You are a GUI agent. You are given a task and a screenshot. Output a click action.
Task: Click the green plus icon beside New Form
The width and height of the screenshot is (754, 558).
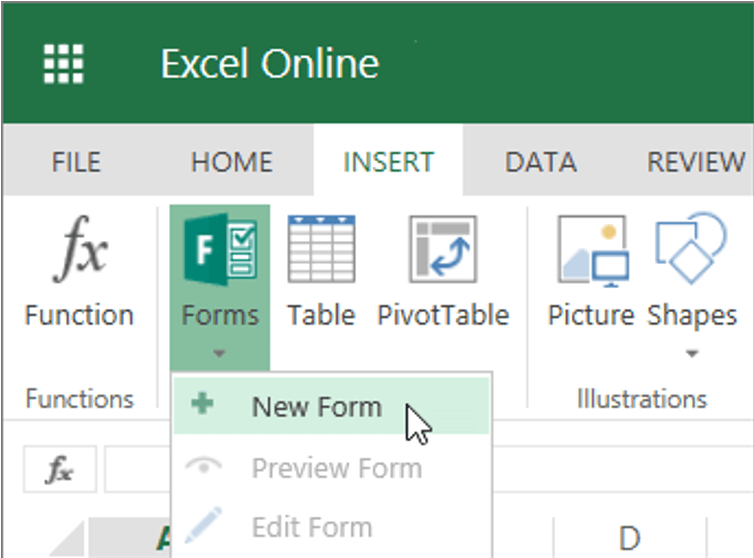tap(202, 403)
